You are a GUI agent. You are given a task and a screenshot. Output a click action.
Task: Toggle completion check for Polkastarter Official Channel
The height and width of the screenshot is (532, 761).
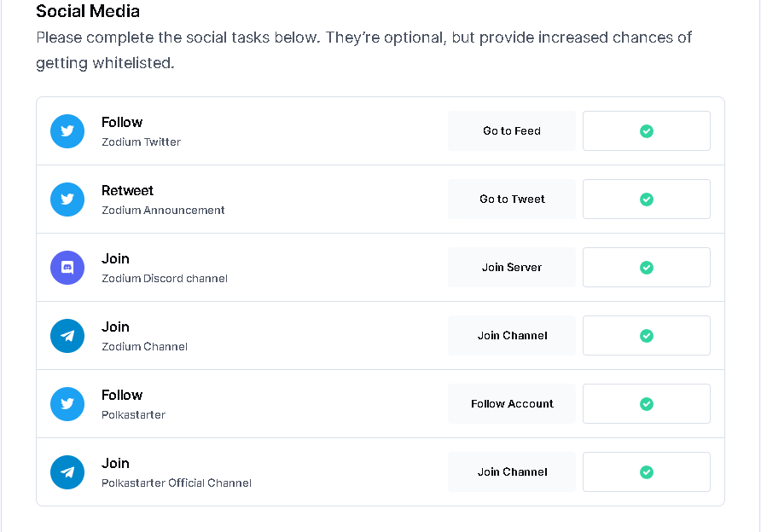point(647,472)
